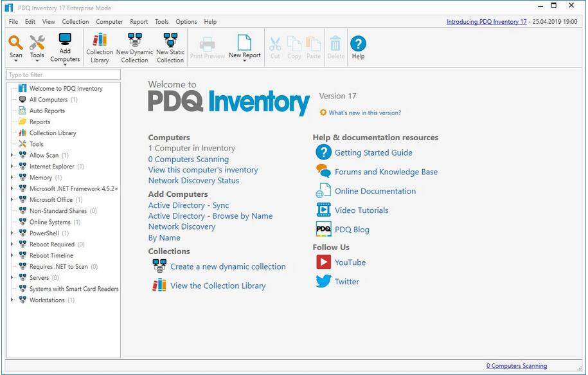Viewport: 588px width, 375px height.
Task: Click the blue Help question mark toolbar icon
Action: click(358, 43)
